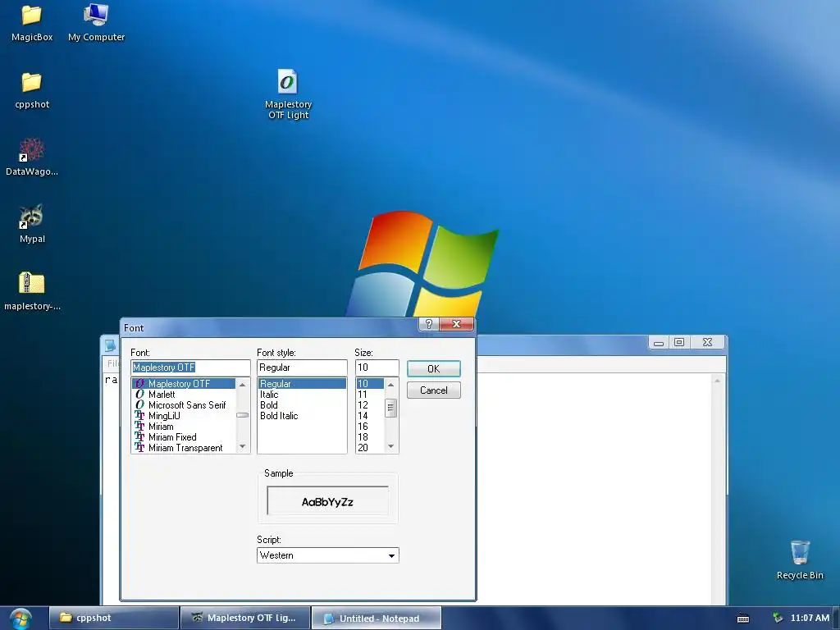
Task: Confirm the font with OK
Action: pos(433,368)
